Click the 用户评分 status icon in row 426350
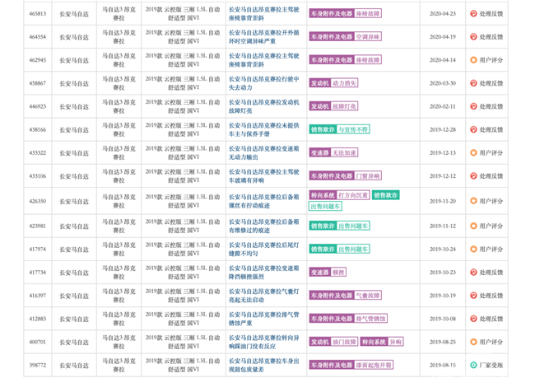 [x=473, y=201]
